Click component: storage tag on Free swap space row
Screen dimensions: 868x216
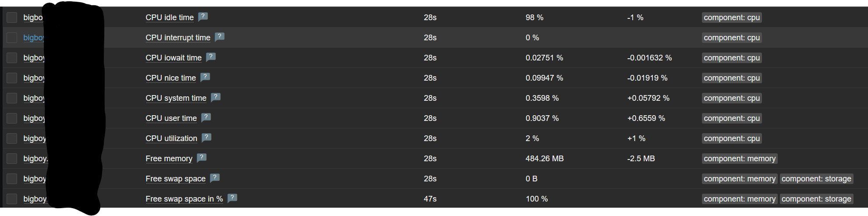point(816,179)
